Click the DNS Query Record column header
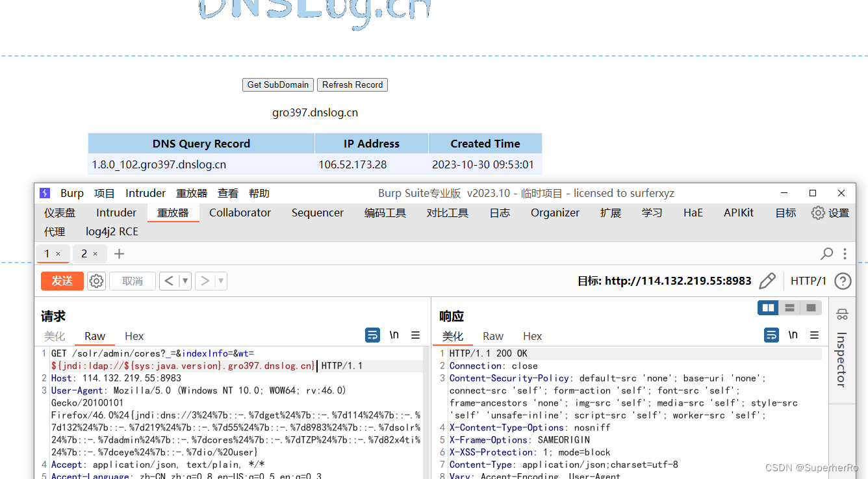This screenshot has height=479, width=868. pyautogui.click(x=201, y=144)
